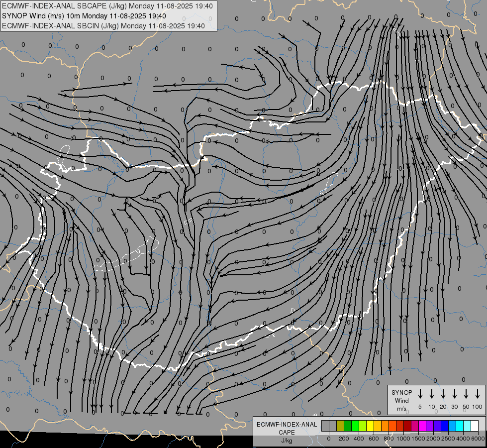This screenshot has height=448, width=487.
Task: Click the 100 speed label in wind legend
Action: (x=478, y=407)
